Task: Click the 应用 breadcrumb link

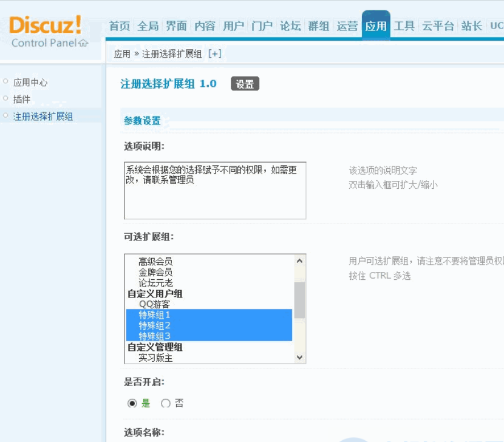Action: [121, 53]
